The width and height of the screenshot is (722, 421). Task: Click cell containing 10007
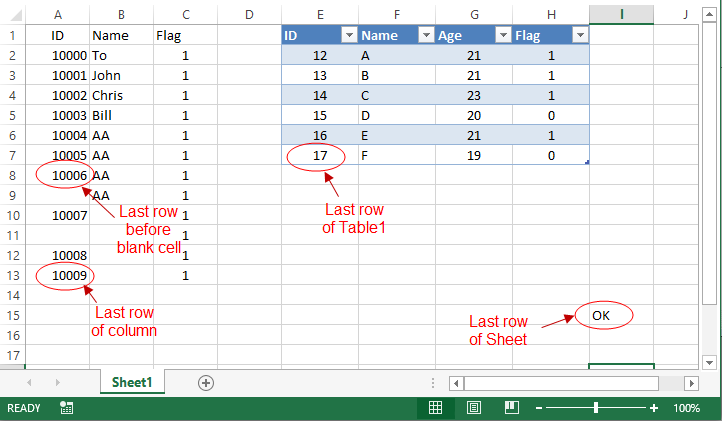point(58,215)
